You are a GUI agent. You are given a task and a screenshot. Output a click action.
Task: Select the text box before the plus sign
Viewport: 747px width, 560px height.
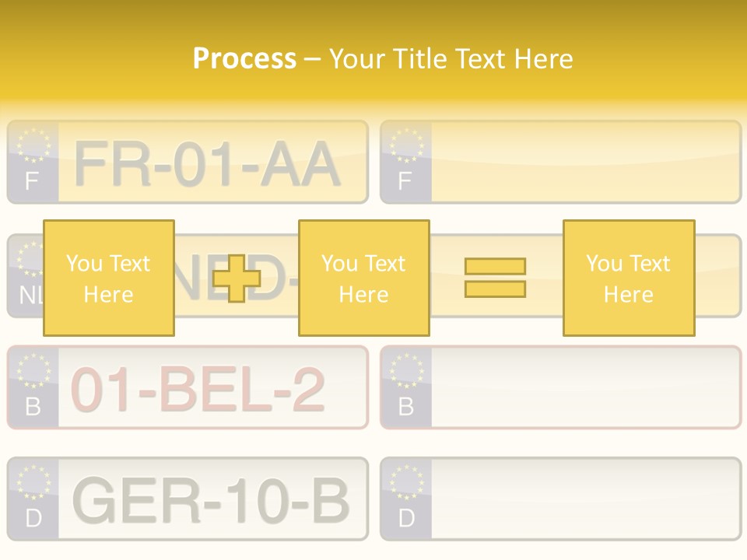pos(108,278)
